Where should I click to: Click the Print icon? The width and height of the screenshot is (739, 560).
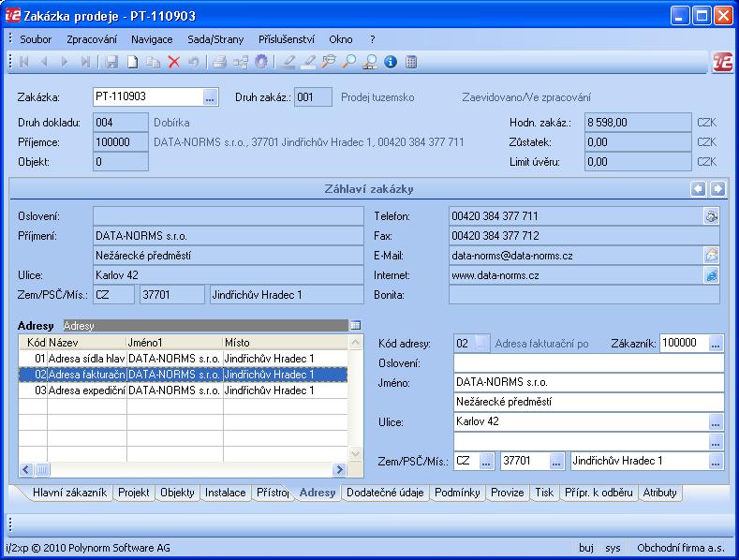[x=219, y=62]
